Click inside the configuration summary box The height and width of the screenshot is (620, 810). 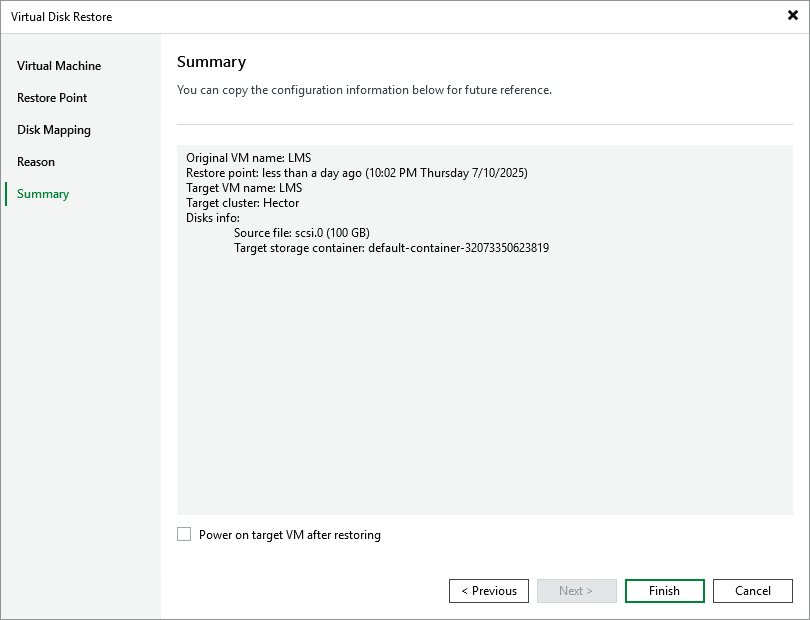point(480,380)
